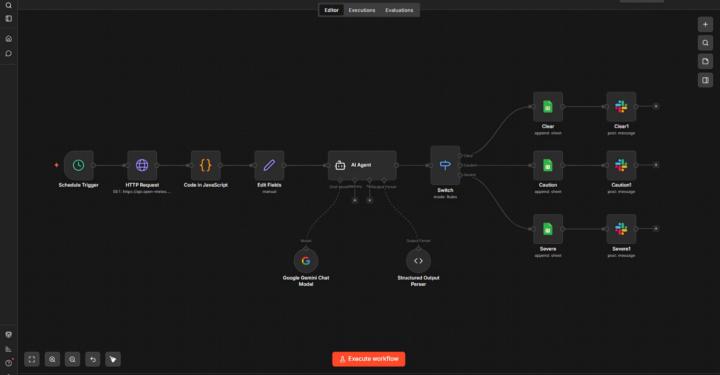Click the Schedule Trigger label text
Viewport: 720px width, 375px height.
[x=79, y=185]
